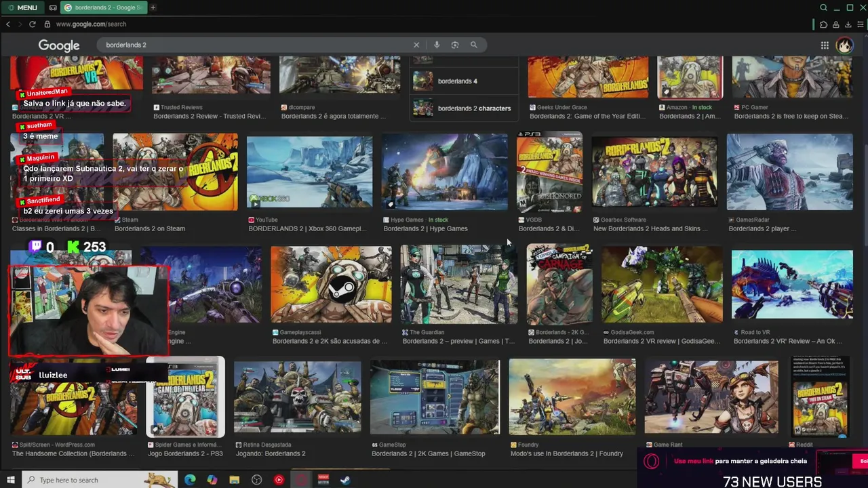The width and height of the screenshot is (868, 488).
Task: Select the Reddit 'Free on Steam' thumbnail
Action: [x=821, y=397]
